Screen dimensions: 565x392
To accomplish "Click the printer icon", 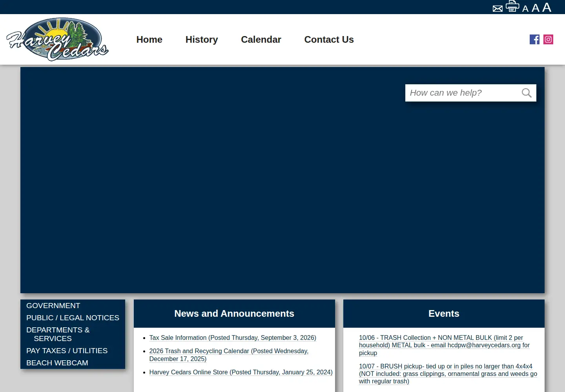I will pos(512,6).
